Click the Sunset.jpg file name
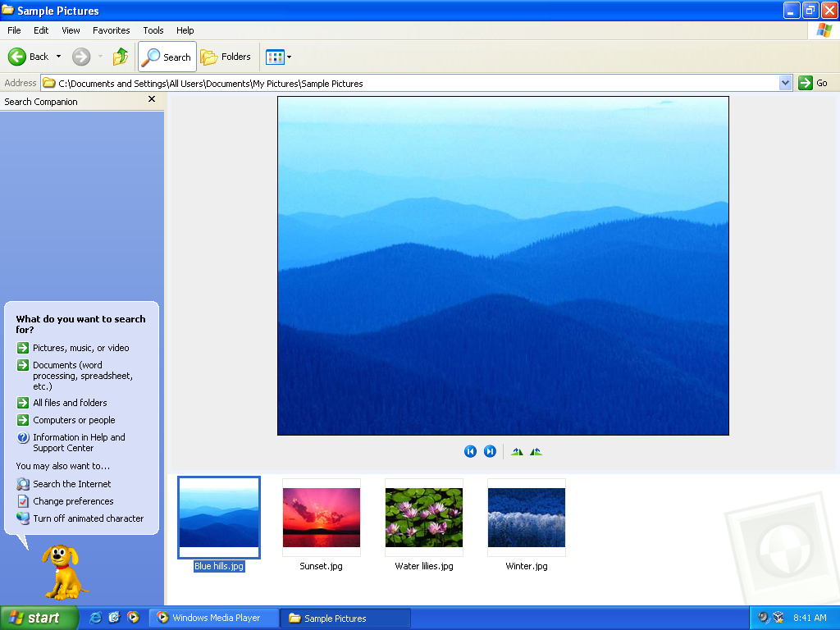The width and height of the screenshot is (840, 630). click(321, 566)
